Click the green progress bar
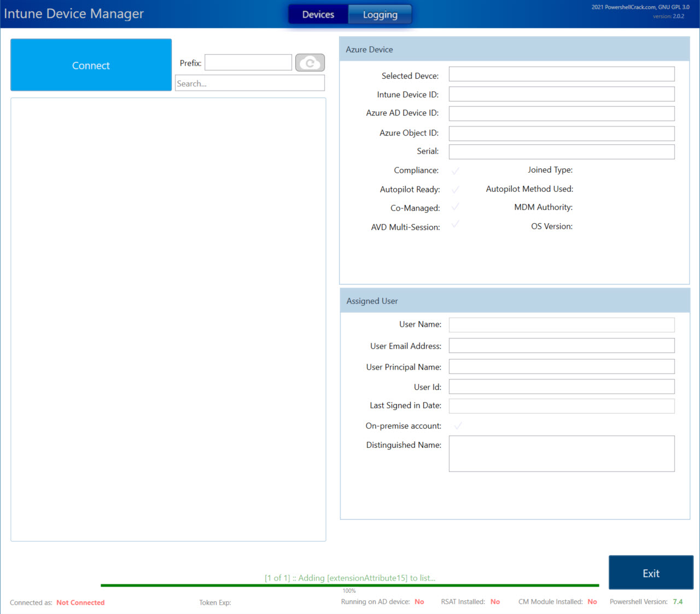 pos(350,586)
